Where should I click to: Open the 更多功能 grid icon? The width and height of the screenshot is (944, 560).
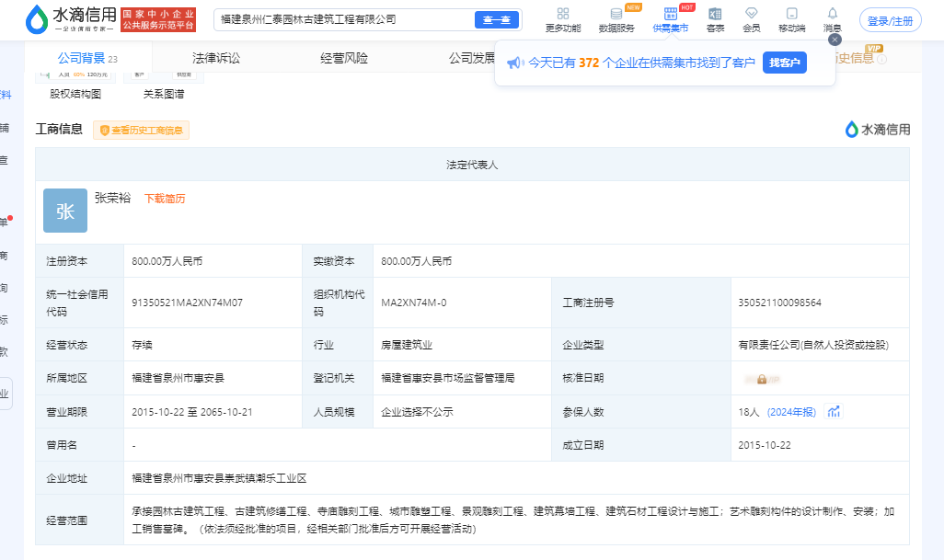pos(562,14)
